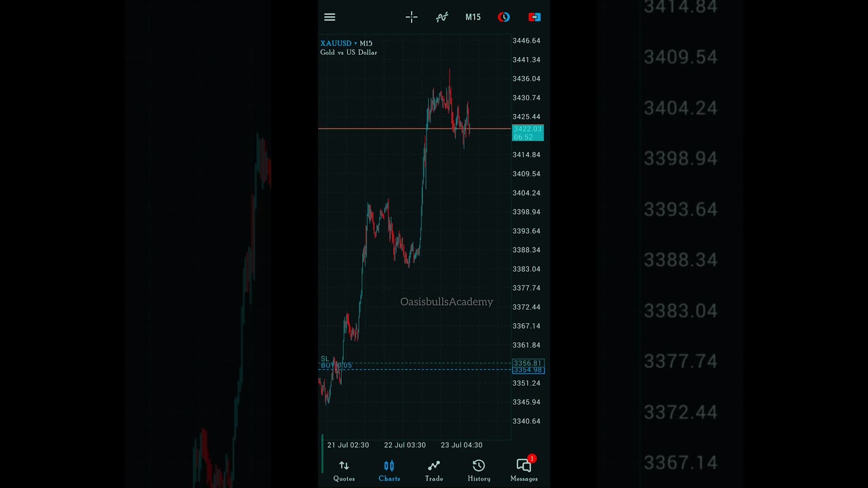Select the Gold vs US Dollar description
This screenshot has height=488, width=868.
tap(349, 53)
